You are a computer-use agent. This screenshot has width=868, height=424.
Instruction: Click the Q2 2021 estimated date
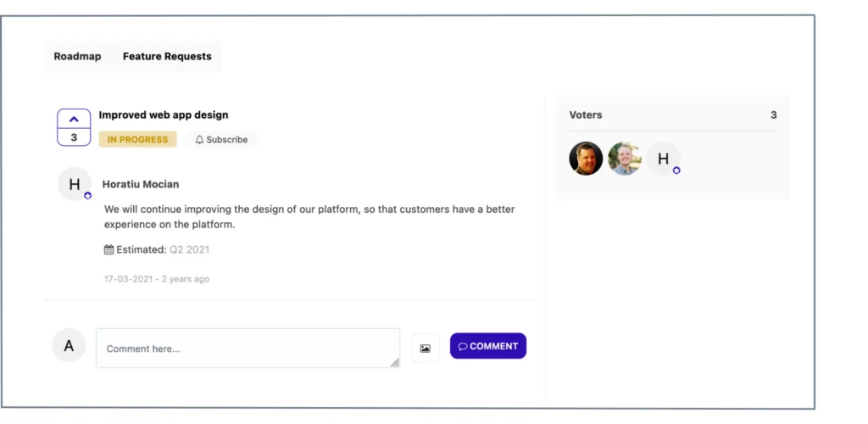tap(189, 250)
